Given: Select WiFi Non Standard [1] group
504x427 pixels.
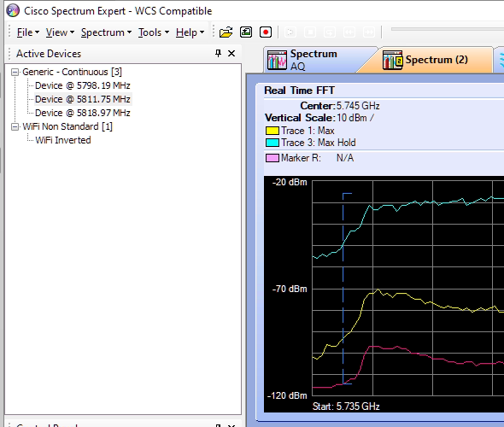Looking at the screenshot, I should tap(67, 126).
